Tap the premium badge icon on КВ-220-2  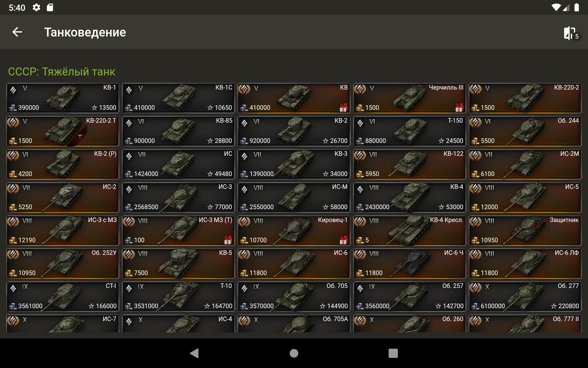pyautogui.click(x=475, y=89)
